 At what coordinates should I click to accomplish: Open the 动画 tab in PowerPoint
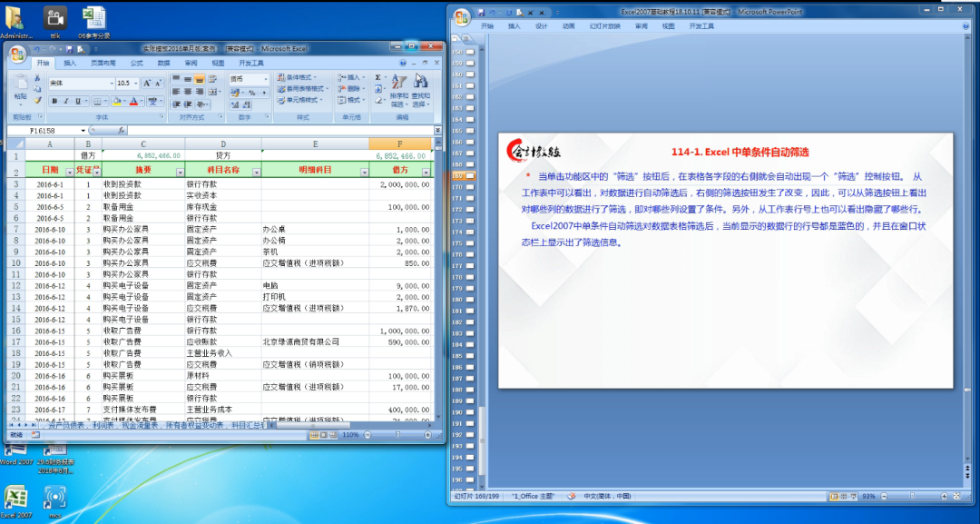point(568,26)
